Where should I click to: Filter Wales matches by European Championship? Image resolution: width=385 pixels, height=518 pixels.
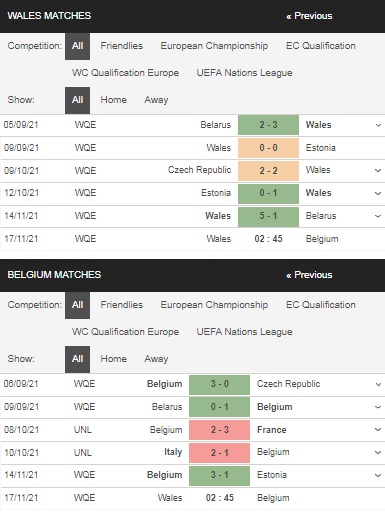[214, 46]
